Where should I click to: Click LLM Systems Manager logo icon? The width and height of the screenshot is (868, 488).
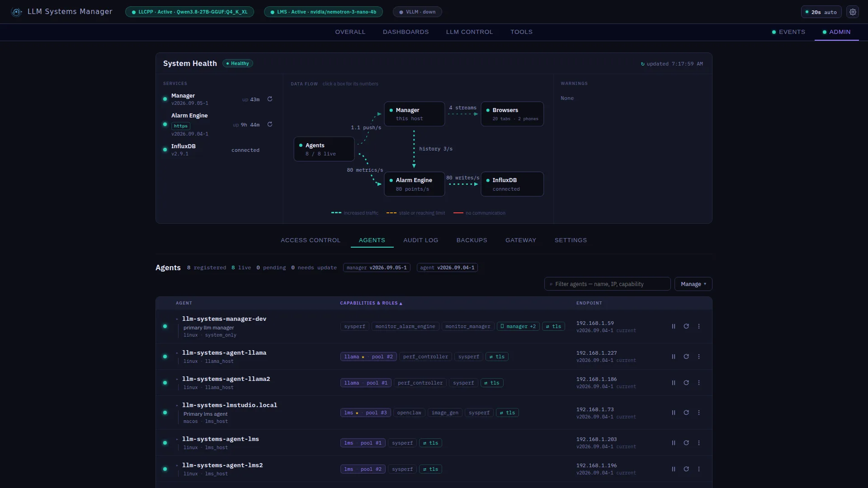click(17, 12)
